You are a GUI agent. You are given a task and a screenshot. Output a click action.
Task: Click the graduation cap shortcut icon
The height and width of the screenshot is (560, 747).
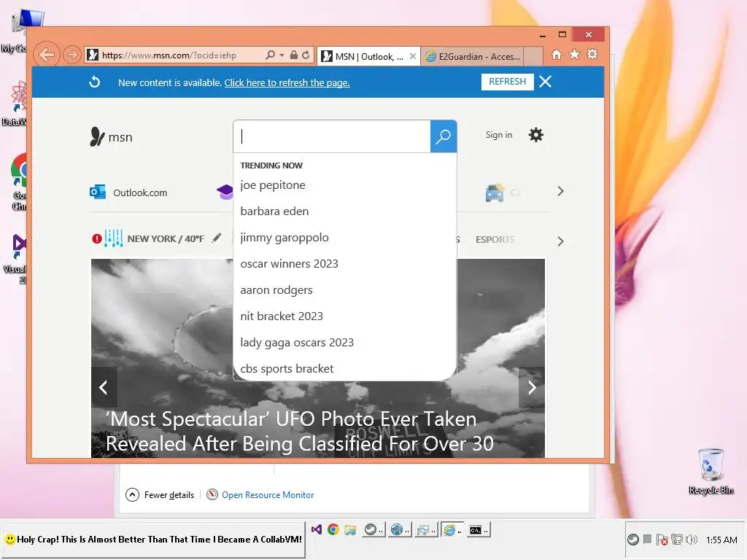pos(225,192)
